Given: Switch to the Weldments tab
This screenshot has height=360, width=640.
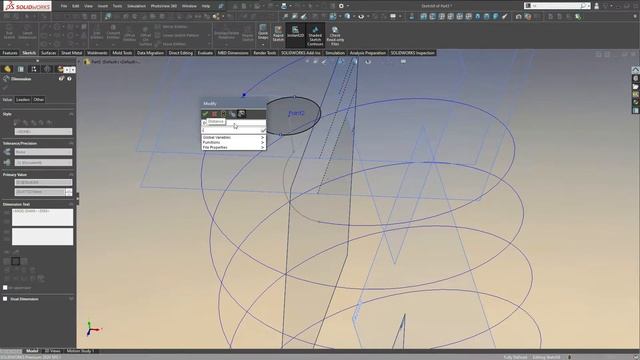Looking at the screenshot, I should click(97, 53).
